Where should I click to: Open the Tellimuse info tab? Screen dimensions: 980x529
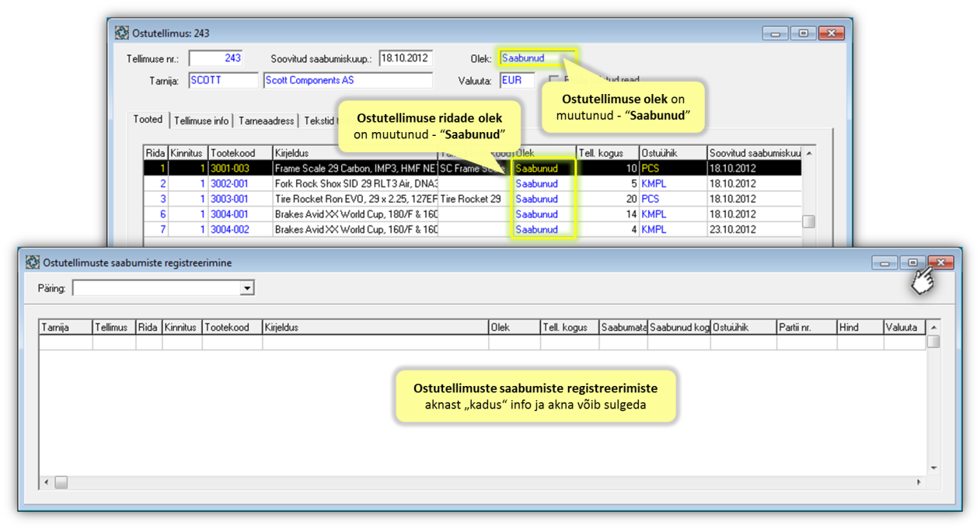[201, 120]
